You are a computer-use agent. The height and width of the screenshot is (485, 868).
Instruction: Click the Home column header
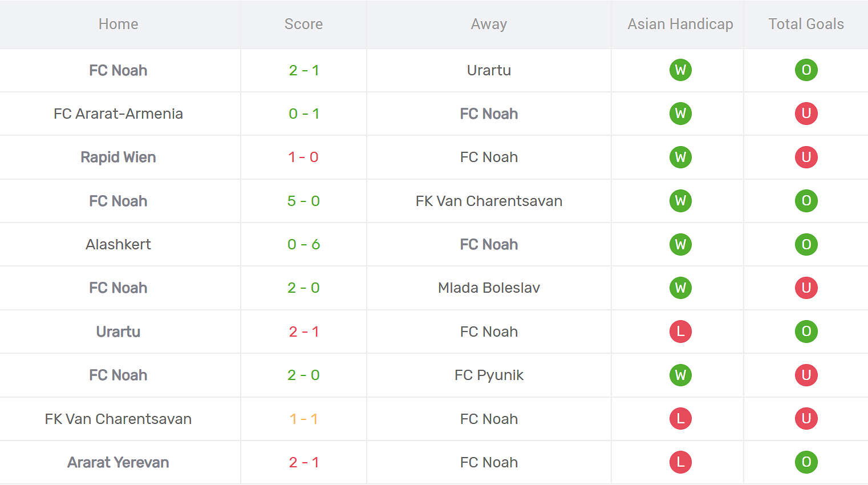click(x=118, y=24)
